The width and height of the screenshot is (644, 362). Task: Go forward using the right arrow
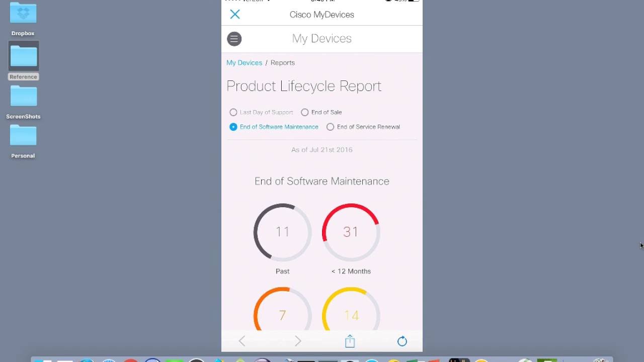[298, 341]
